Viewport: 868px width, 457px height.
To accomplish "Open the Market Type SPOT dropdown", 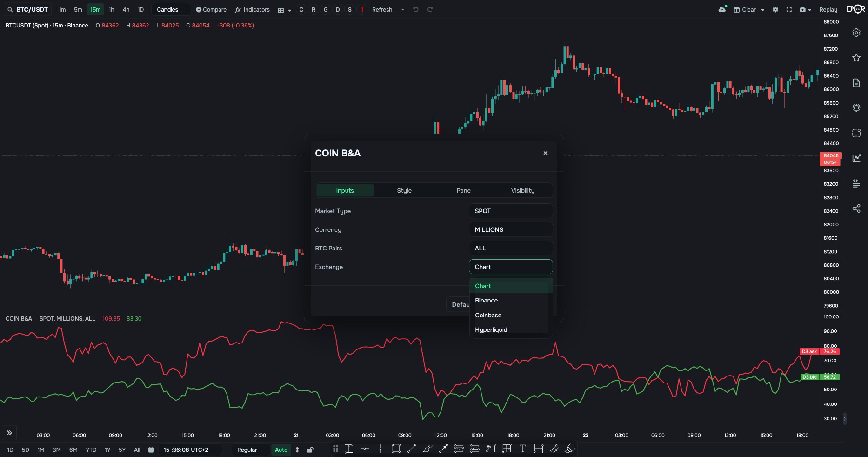I will (511, 211).
